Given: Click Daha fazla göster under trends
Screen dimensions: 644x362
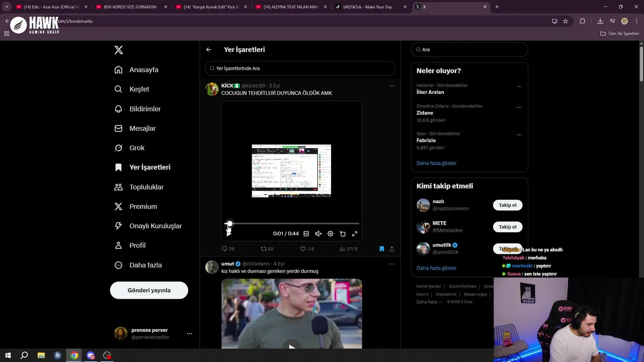Looking at the screenshot, I should click(x=436, y=163).
